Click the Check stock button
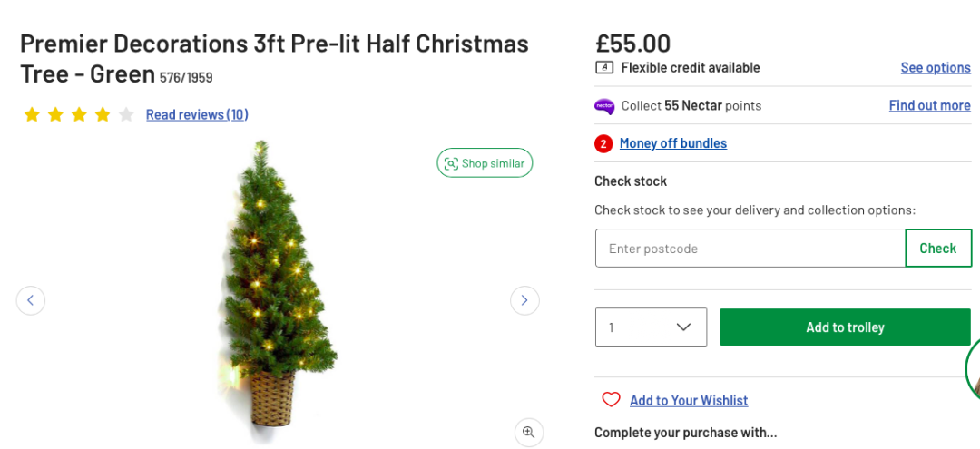 click(938, 248)
